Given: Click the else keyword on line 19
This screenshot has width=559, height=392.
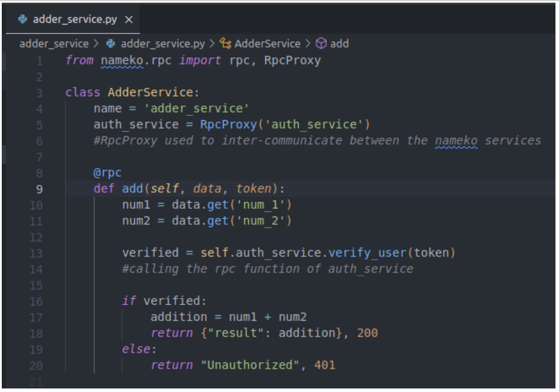Looking at the screenshot, I should pos(137,350).
